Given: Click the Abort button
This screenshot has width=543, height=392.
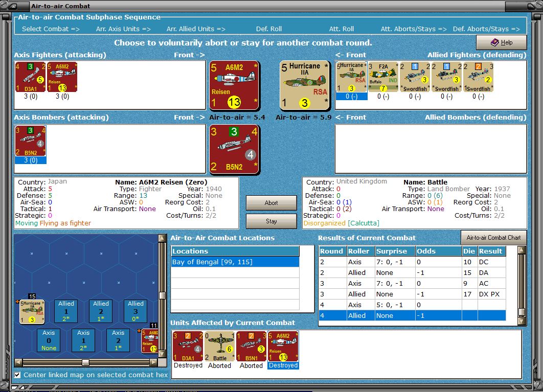Looking at the screenshot, I should coord(271,203).
